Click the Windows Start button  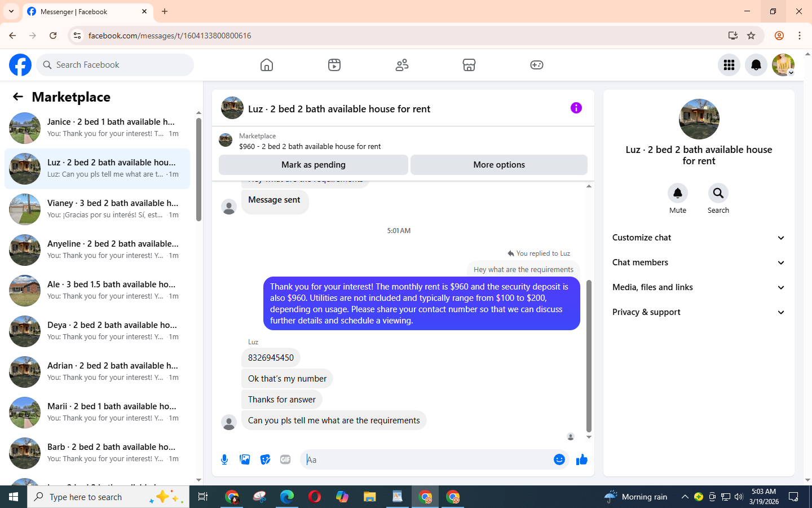point(14,497)
